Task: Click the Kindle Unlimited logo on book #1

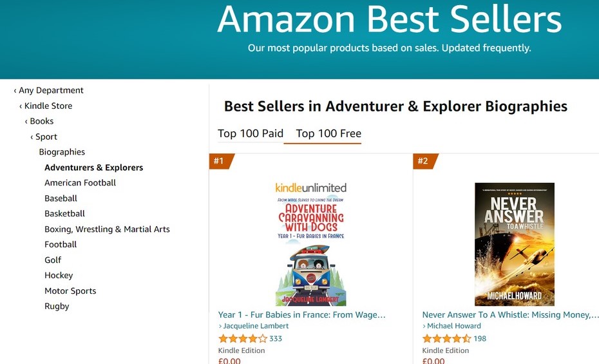Action: (310, 187)
